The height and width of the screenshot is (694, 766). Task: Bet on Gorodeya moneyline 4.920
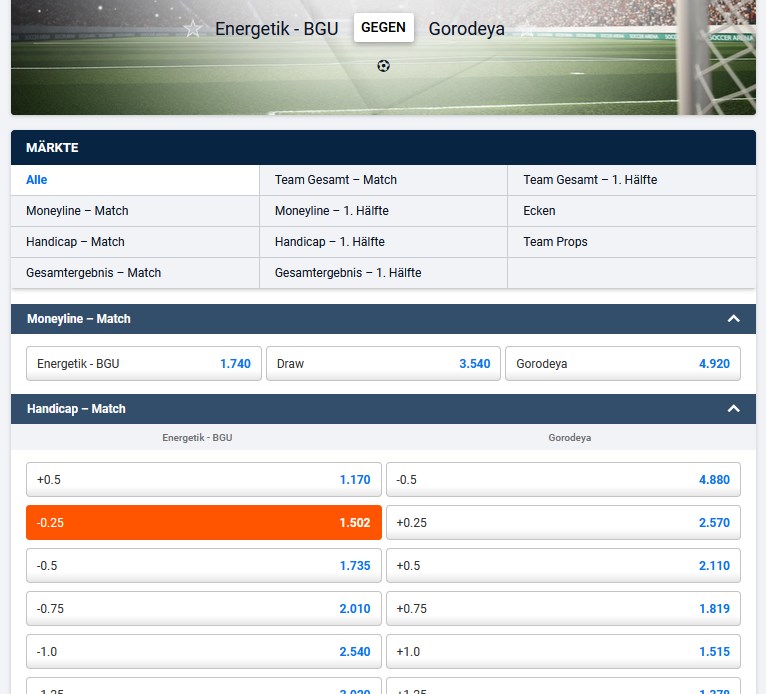[x=623, y=363]
